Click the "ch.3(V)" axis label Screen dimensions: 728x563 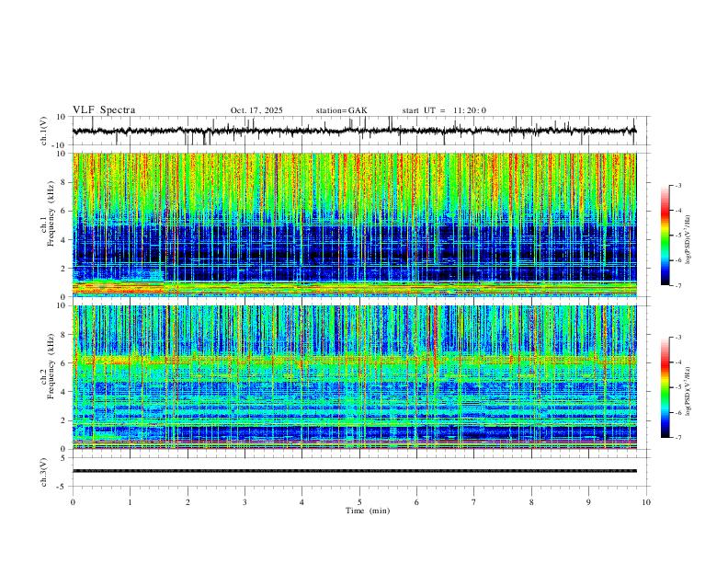click(x=44, y=472)
